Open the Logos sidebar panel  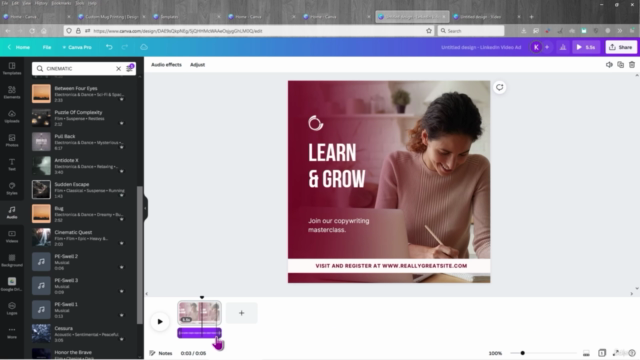pos(12,309)
